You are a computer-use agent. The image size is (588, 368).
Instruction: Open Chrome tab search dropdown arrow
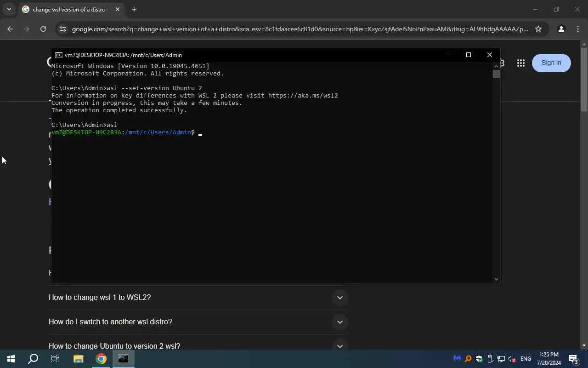[x=9, y=9]
